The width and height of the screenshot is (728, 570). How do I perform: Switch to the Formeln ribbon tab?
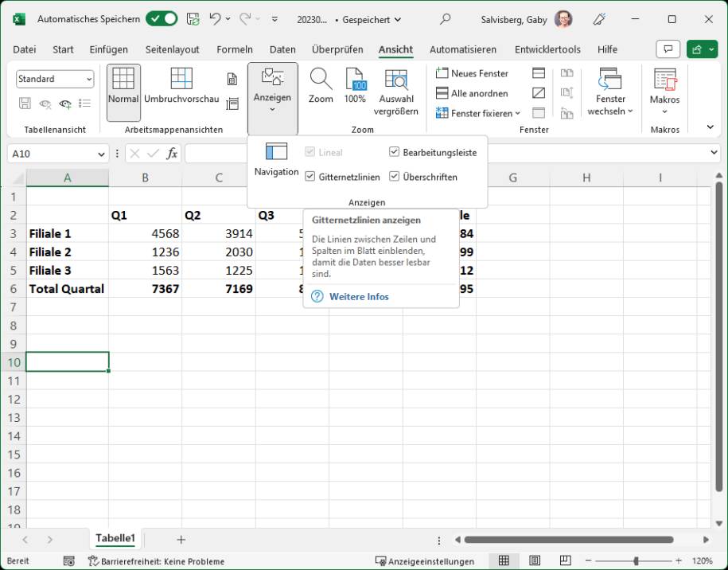click(235, 49)
